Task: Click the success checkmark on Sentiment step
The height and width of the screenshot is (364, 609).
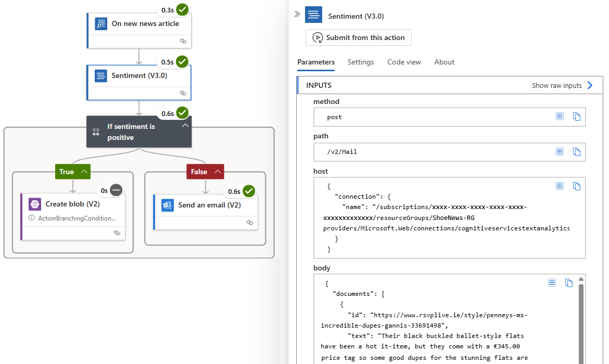Action: coord(181,61)
